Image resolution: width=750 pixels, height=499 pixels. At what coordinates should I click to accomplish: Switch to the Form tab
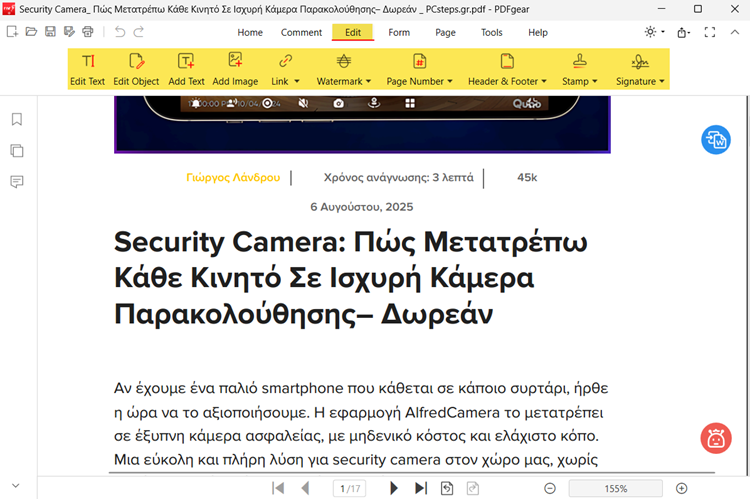pos(399,33)
